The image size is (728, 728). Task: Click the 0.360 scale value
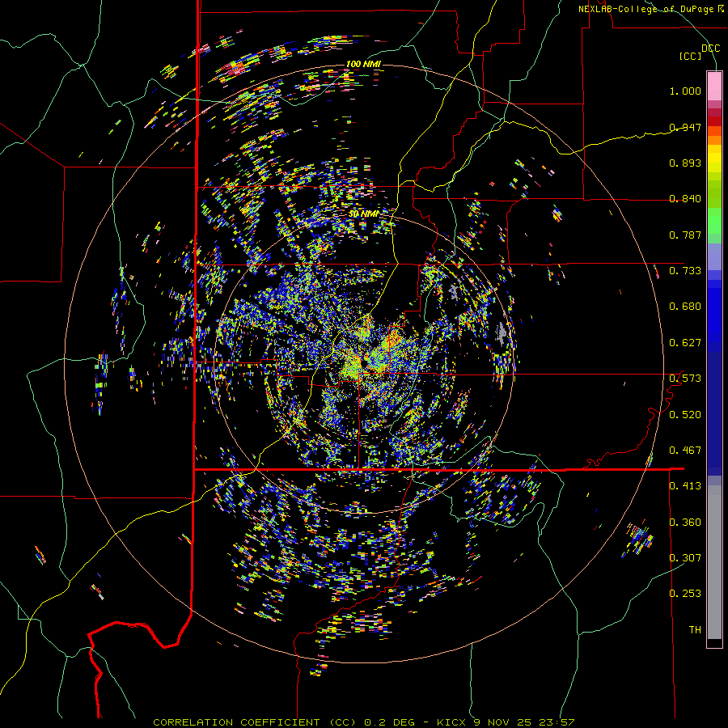coord(685,523)
